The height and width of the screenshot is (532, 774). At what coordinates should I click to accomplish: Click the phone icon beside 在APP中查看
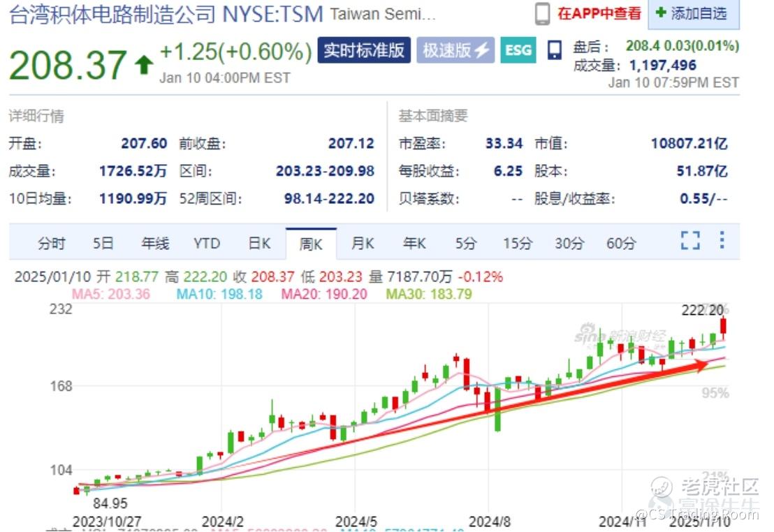click(543, 14)
